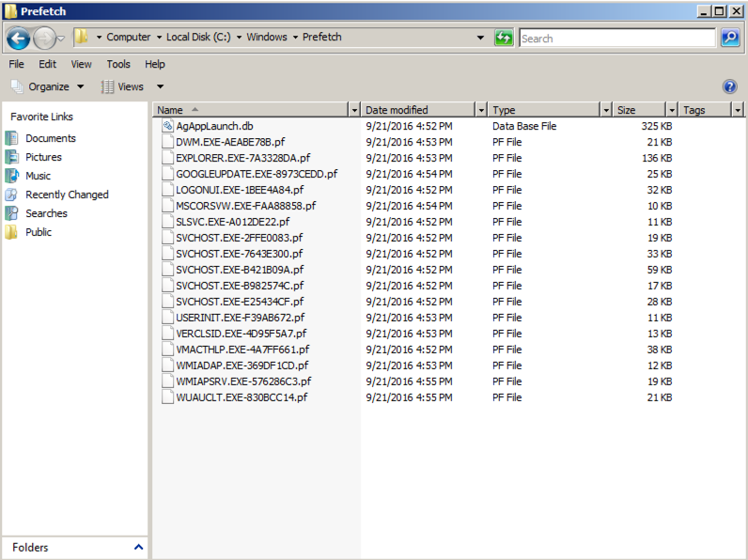Open the View menu

coord(81,64)
